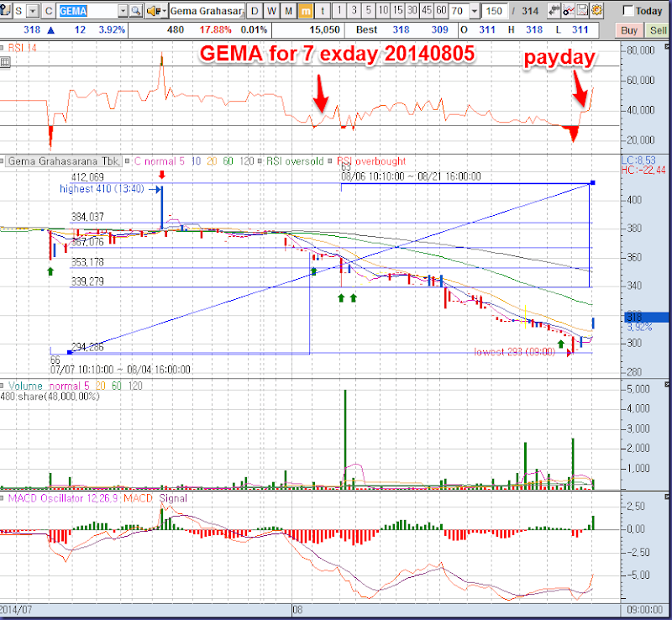The image size is (672, 620).
Task: Click the GEMA stock code input field
Action: (88, 11)
